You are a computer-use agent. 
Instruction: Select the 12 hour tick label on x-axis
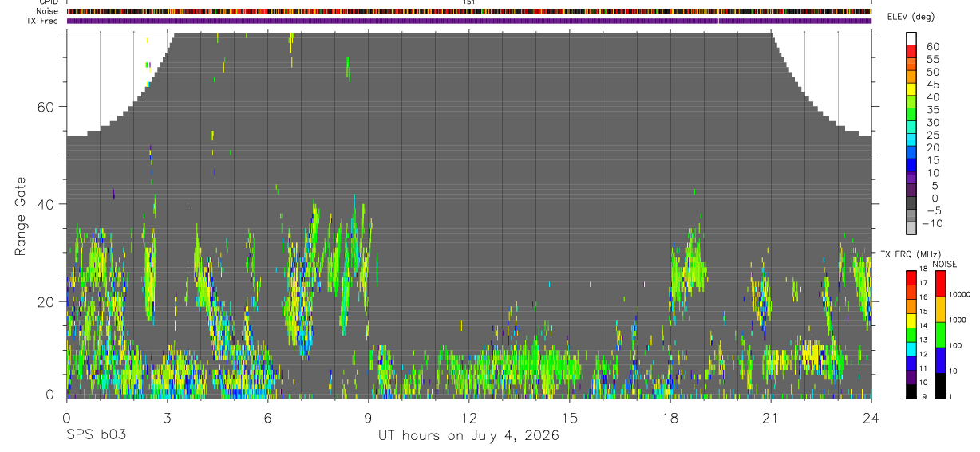[x=469, y=417]
